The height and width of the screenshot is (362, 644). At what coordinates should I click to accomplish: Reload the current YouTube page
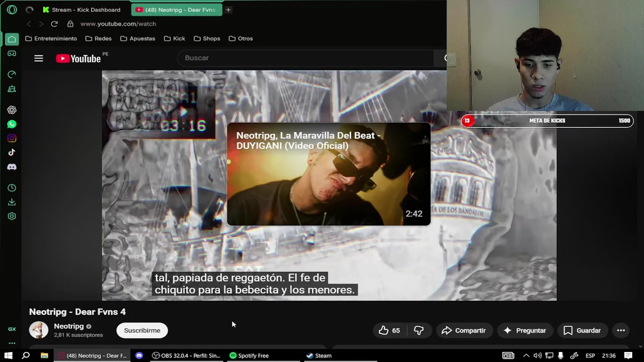(x=54, y=24)
